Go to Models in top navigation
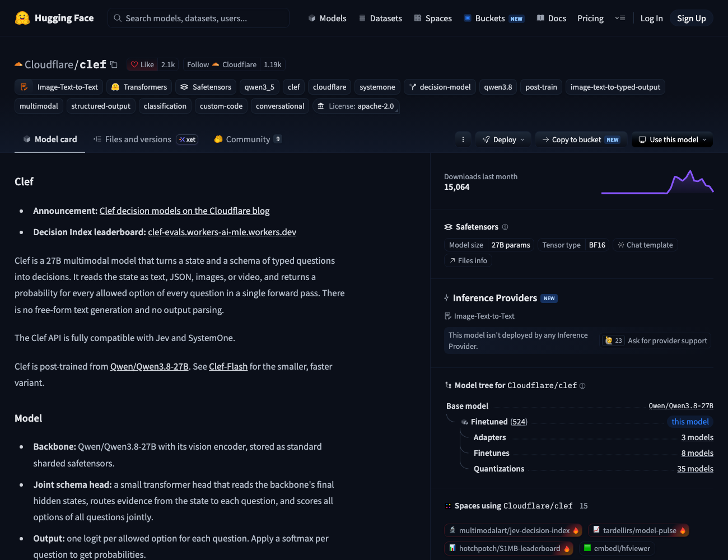The height and width of the screenshot is (560, 728). [x=327, y=18]
